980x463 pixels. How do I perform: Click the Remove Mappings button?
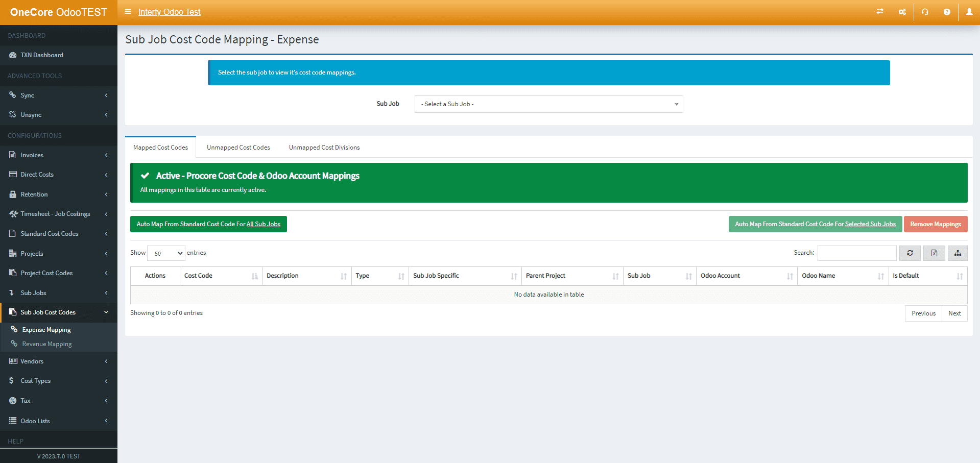coord(935,224)
